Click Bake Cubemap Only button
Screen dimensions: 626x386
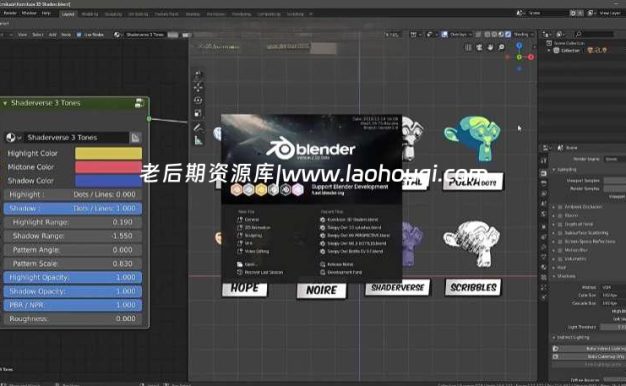click(590, 356)
